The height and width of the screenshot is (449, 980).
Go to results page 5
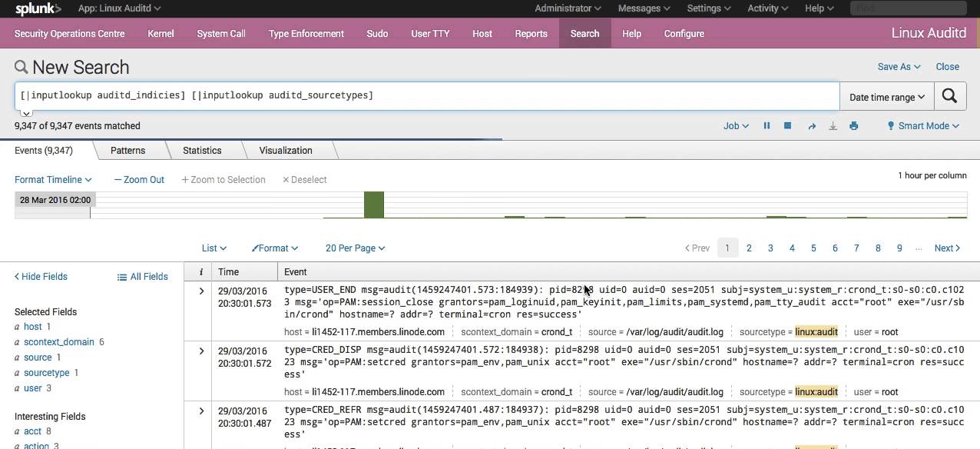[x=813, y=248]
